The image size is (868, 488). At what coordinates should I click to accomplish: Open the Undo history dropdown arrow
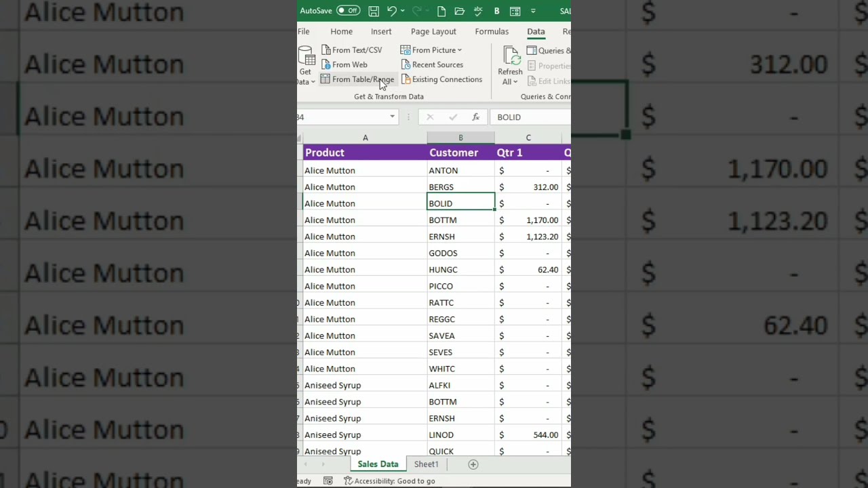coord(403,11)
